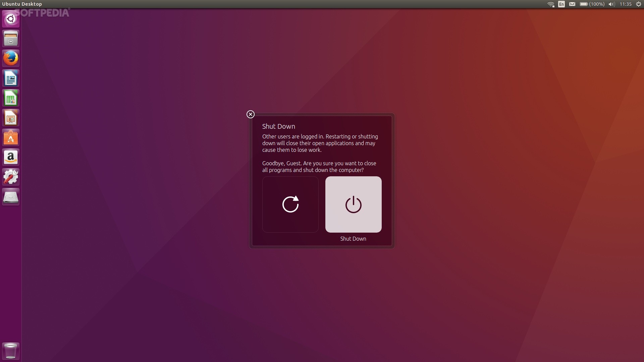Open System Settings from launcher
The height and width of the screenshot is (362, 644).
(11, 177)
